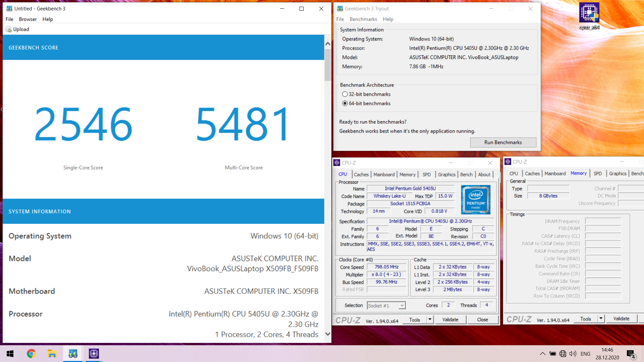The height and width of the screenshot is (362, 644).
Task: Open Help menu in Geekbench Tryout
Action: tap(388, 19)
